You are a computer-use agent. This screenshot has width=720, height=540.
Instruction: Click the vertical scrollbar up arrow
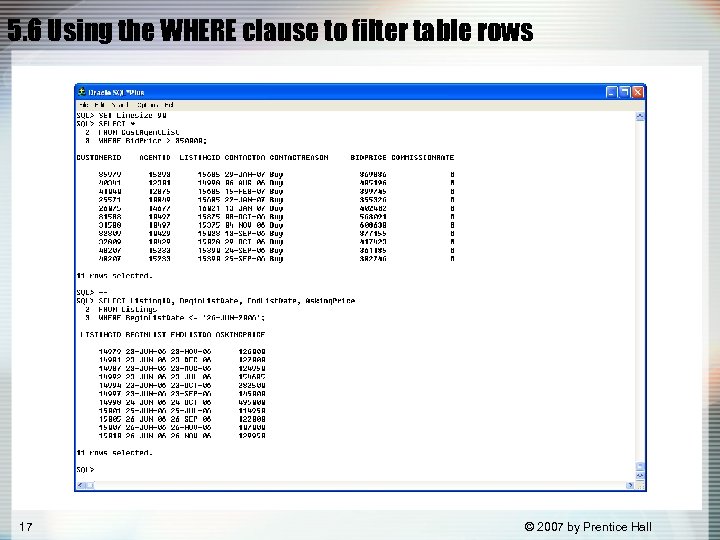640,117
